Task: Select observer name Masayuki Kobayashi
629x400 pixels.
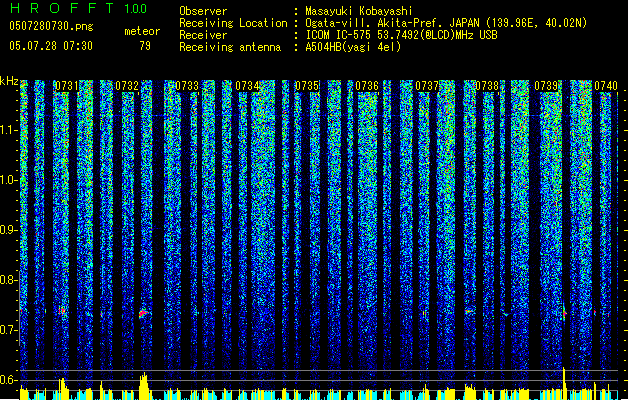Action: pos(359,11)
